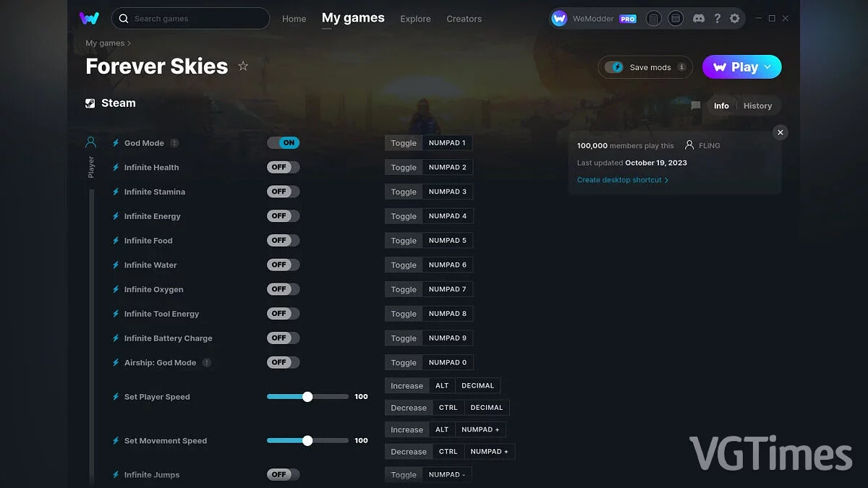Click the Set Player Speed value 100
This screenshot has width=868, height=488.
(361, 397)
